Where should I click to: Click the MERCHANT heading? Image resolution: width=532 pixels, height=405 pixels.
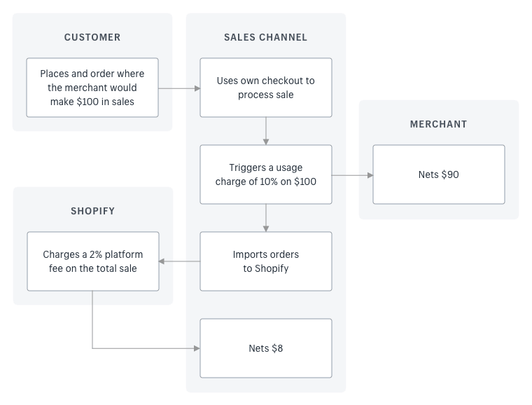(439, 124)
